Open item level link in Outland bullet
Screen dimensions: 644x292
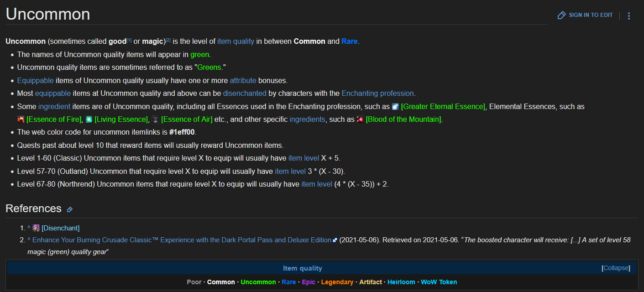click(290, 172)
